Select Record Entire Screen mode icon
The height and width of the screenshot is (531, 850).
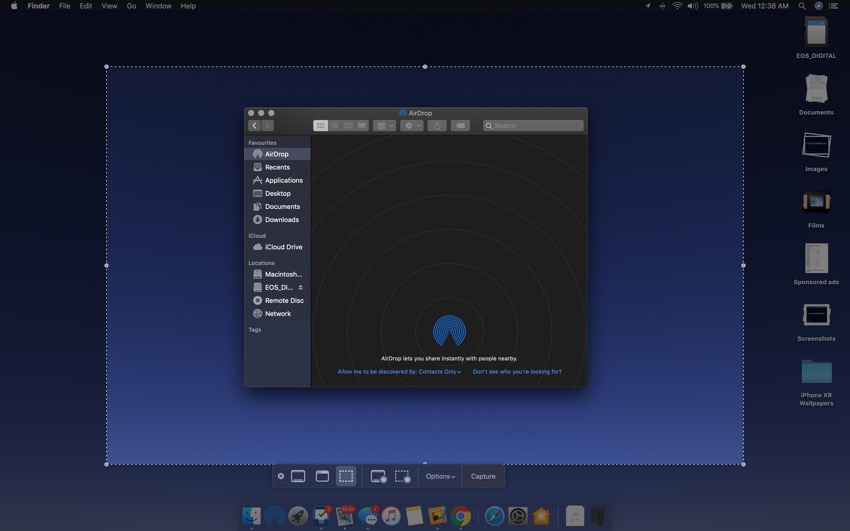click(378, 476)
